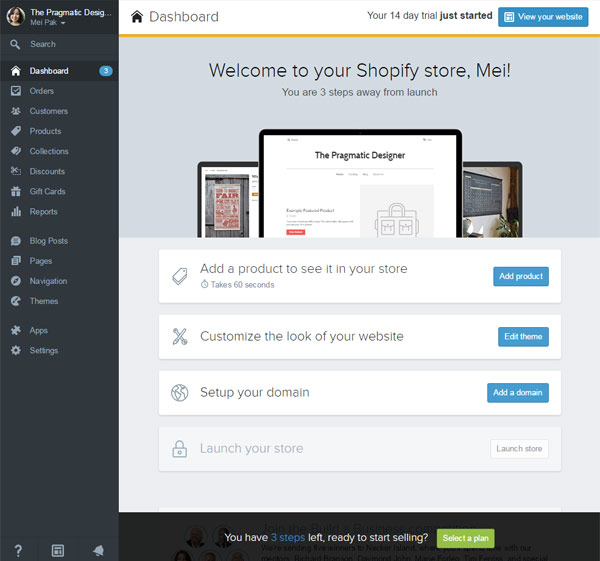Go to Orders section

[x=42, y=91]
